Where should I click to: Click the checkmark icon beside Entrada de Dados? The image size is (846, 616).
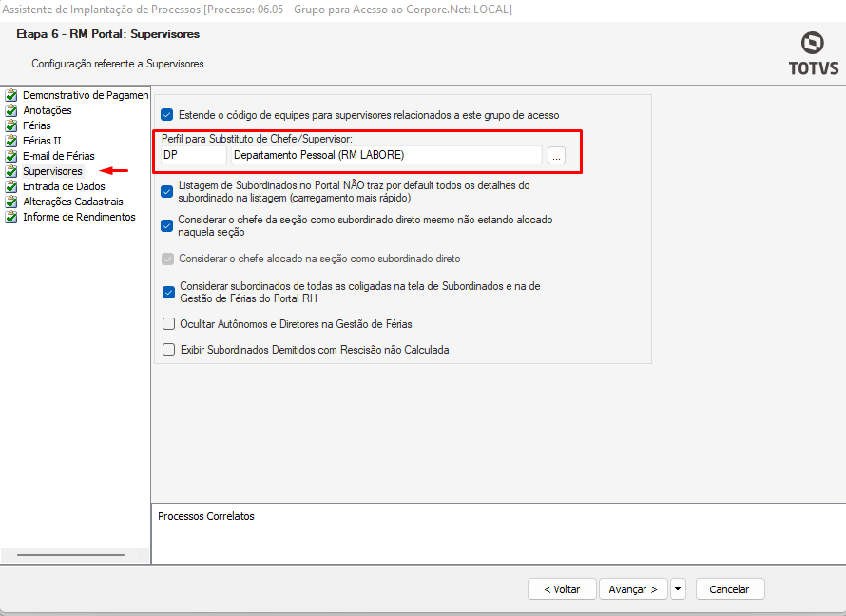pyautogui.click(x=11, y=186)
